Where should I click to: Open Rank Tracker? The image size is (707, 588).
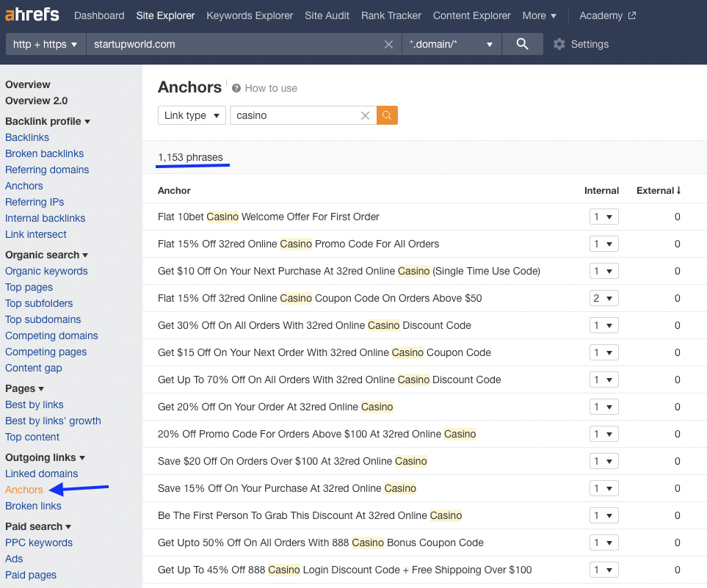coord(391,15)
